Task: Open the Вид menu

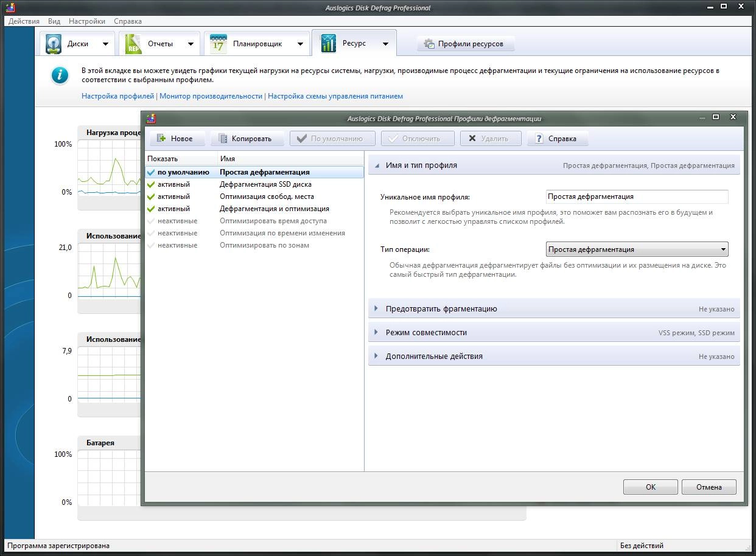Action: coord(54,21)
